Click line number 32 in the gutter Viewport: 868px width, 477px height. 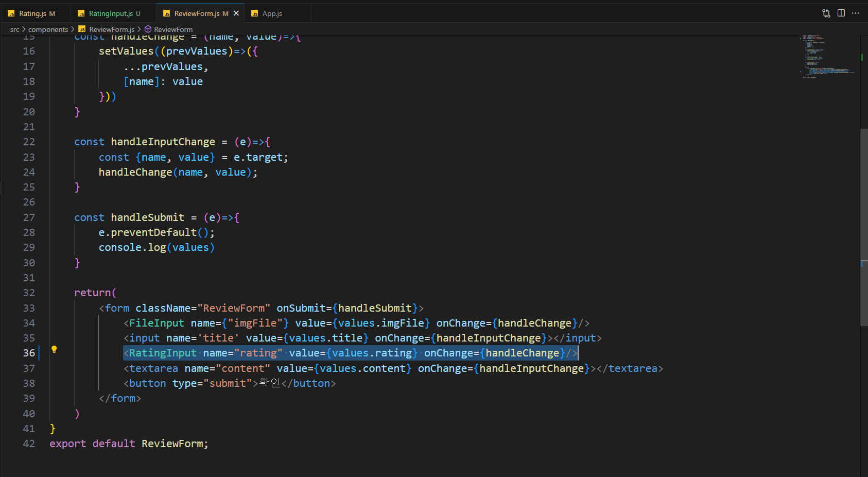click(29, 293)
